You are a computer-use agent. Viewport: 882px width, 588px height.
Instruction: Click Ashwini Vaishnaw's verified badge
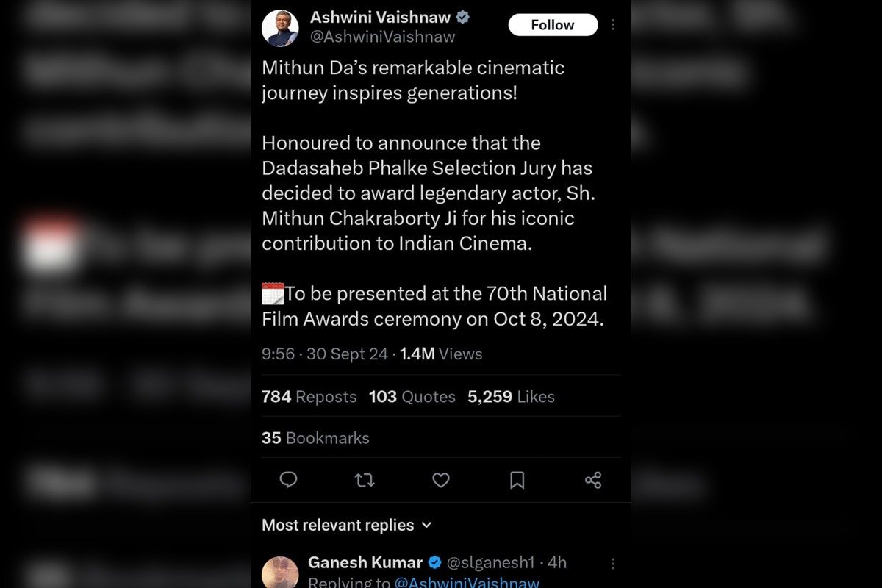coord(463,17)
